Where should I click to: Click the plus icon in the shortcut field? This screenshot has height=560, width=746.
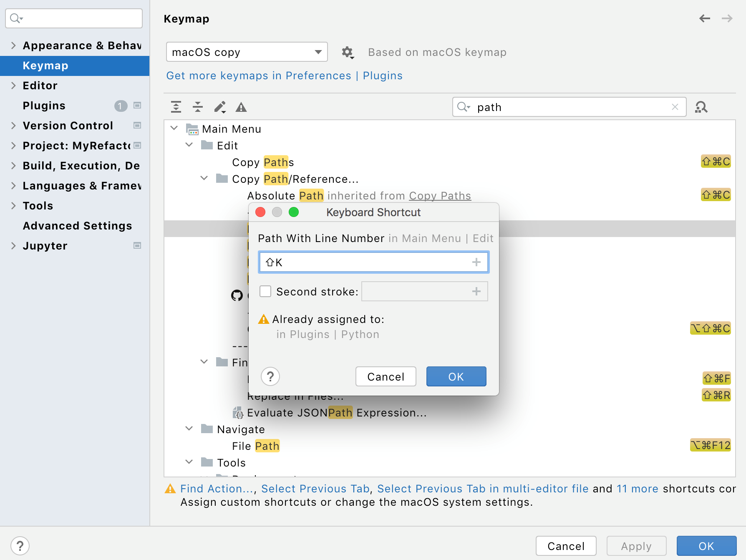[476, 262]
